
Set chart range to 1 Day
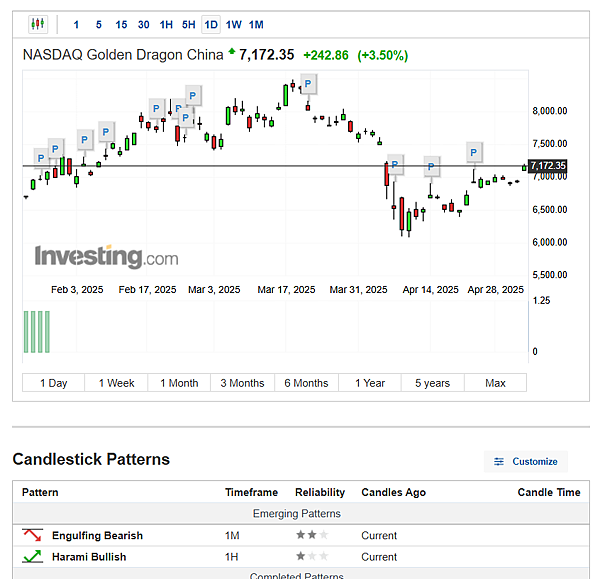tap(54, 383)
